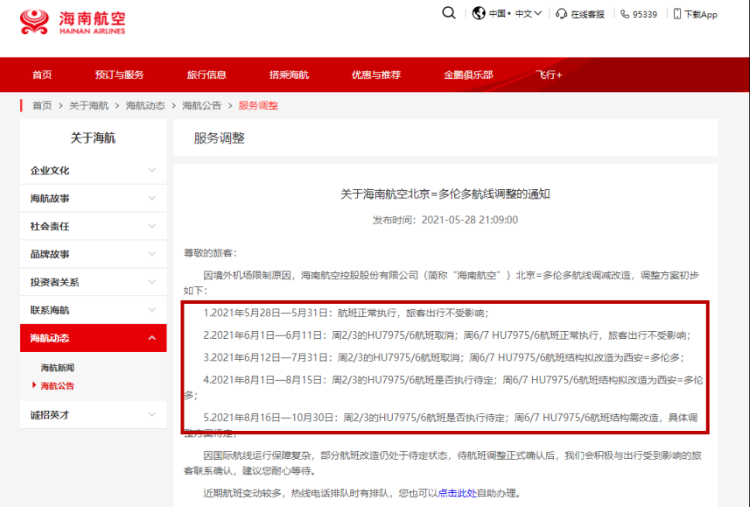The image size is (750, 507).
Task: Collapse the 海航动态 sidebar section
Action: (x=93, y=338)
